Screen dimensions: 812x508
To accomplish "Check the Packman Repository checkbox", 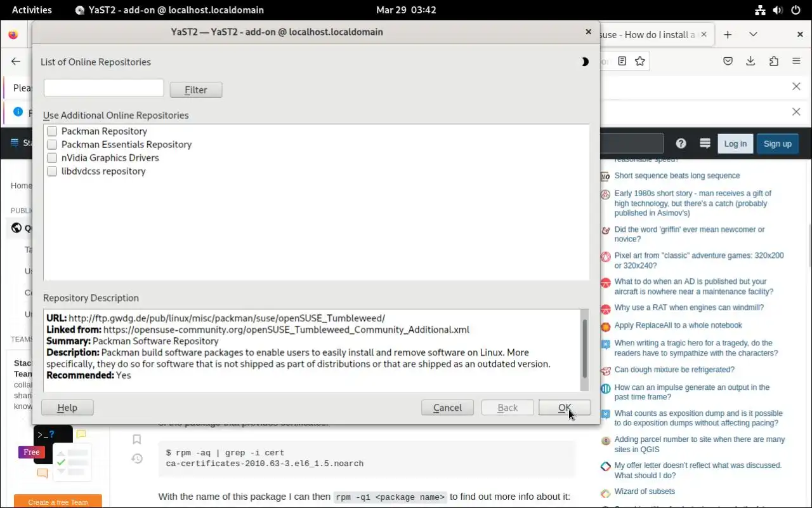I will [x=52, y=131].
